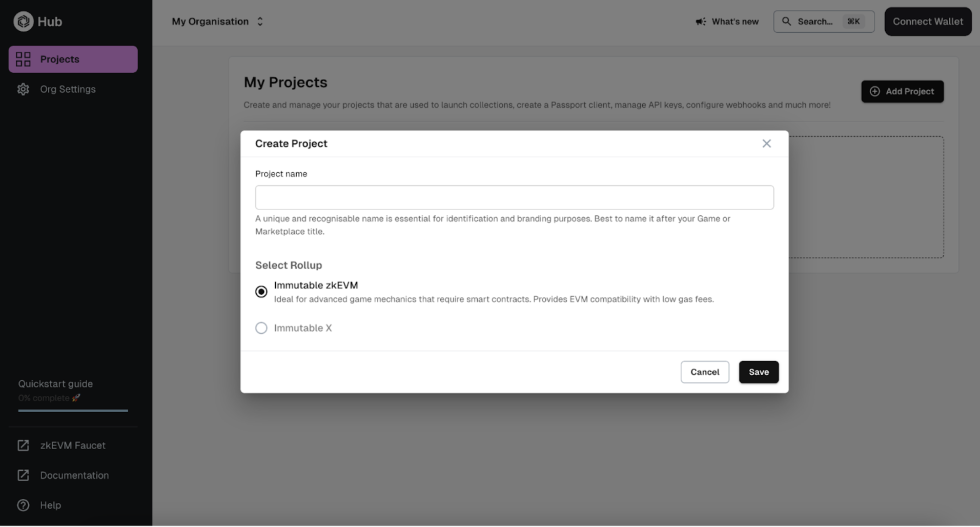Click the Hub logo icon
The width and height of the screenshot is (980, 527).
pos(23,22)
